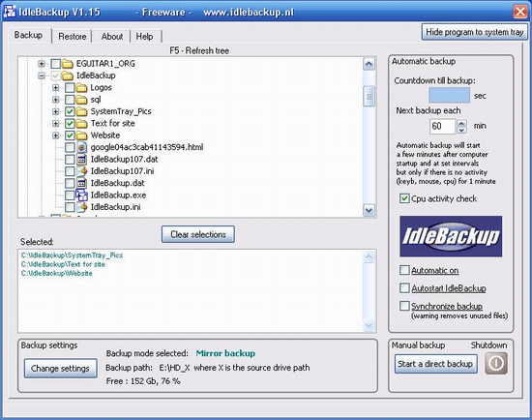This screenshot has width=532, height=420.
Task: Expand the Logos tree node
Action: [56, 88]
